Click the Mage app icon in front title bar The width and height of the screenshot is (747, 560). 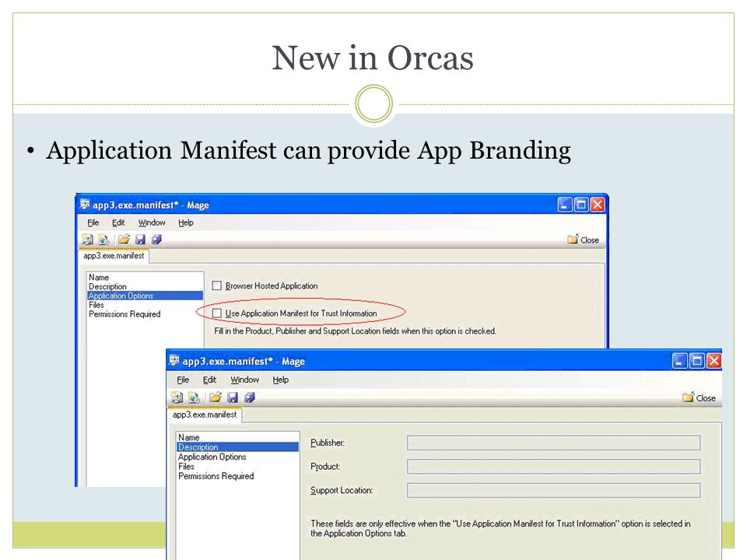coord(174,360)
